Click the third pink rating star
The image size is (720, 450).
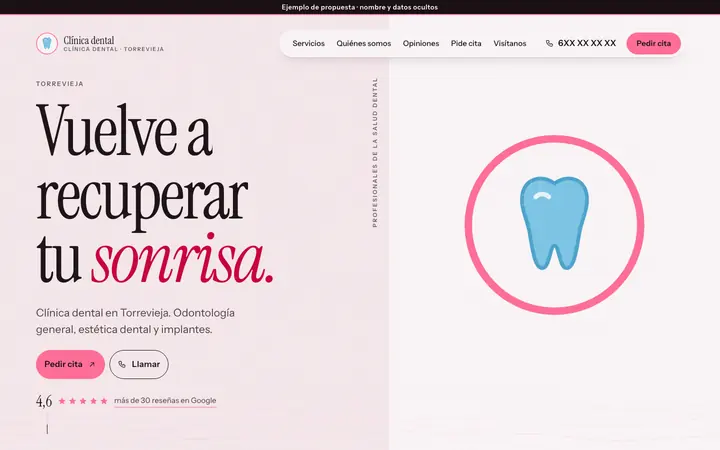pyautogui.click(x=83, y=401)
